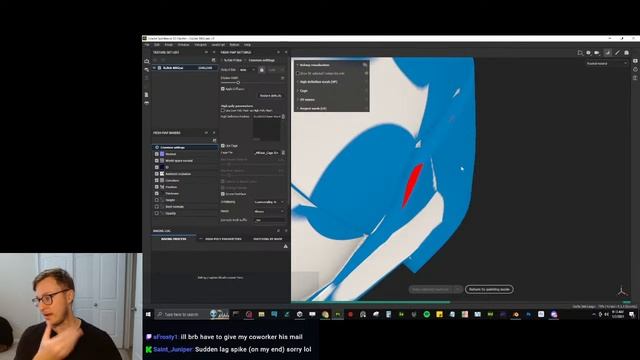Click the brush stroke toolbar icon
The image size is (640, 360).
[617, 53]
